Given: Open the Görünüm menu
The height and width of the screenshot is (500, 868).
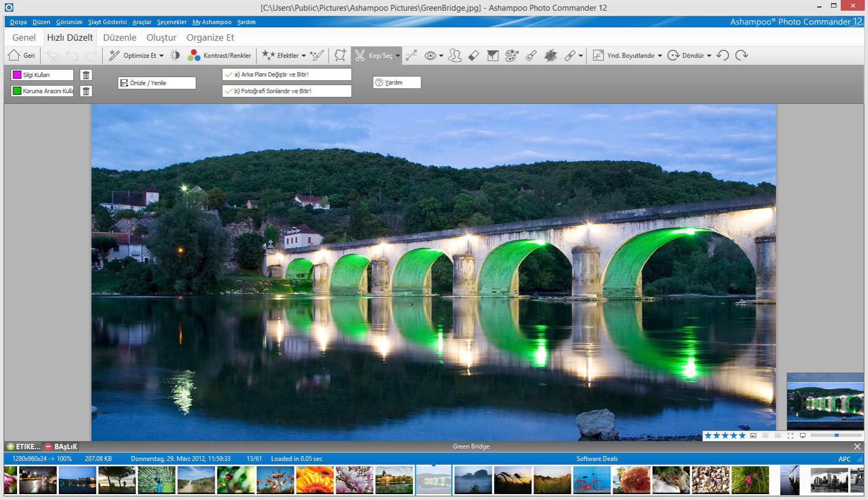Looking at the screenshot, I should pyautogui.click(x=69, y=22).
